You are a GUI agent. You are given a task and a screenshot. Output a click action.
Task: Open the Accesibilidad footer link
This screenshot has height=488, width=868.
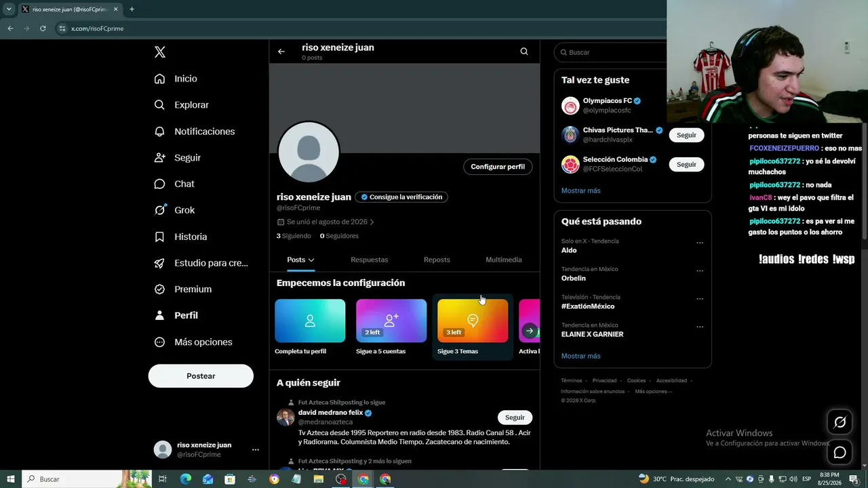coord(672,380)
